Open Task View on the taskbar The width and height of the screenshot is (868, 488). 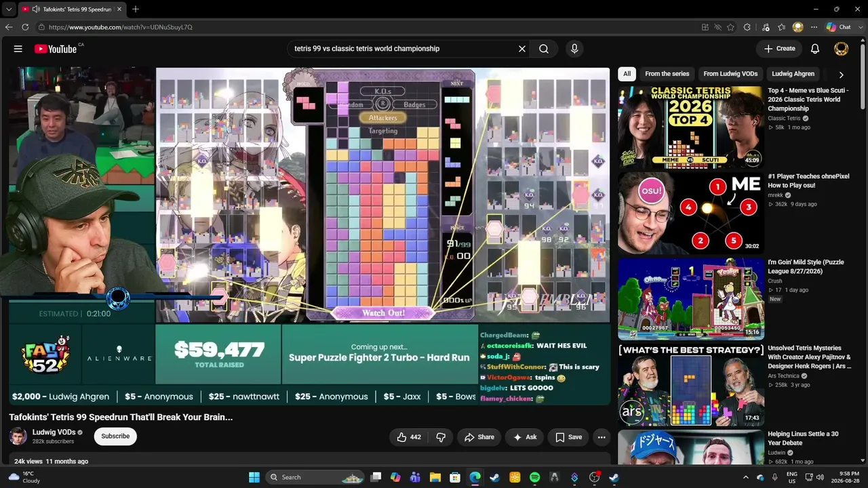(376, 477)
